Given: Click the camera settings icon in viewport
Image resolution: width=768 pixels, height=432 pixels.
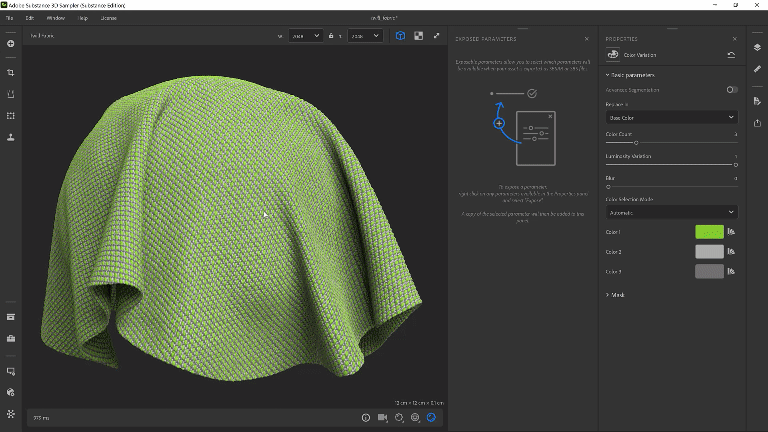Looking at the screenshot, I should pos(382,417).
